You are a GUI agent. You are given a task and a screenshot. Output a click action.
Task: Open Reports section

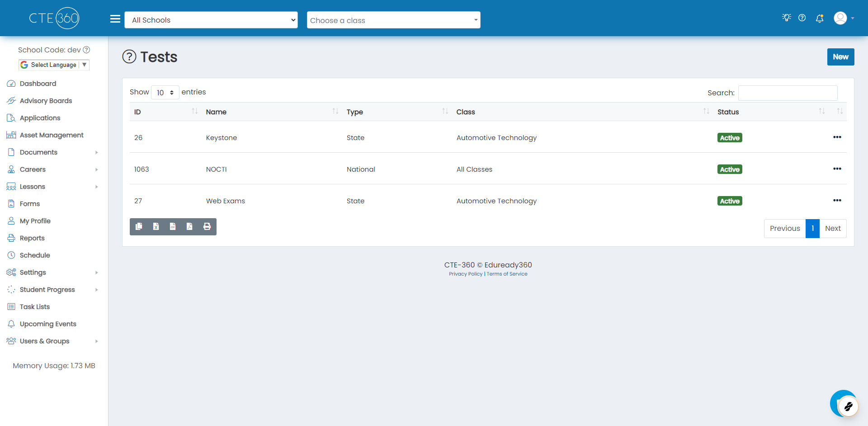click(32, 238)
